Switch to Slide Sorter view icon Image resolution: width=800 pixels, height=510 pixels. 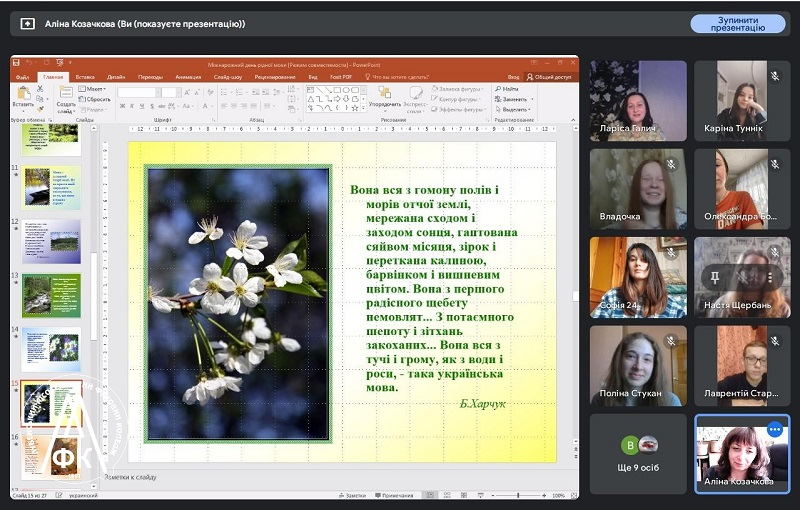tap(447, 495)
